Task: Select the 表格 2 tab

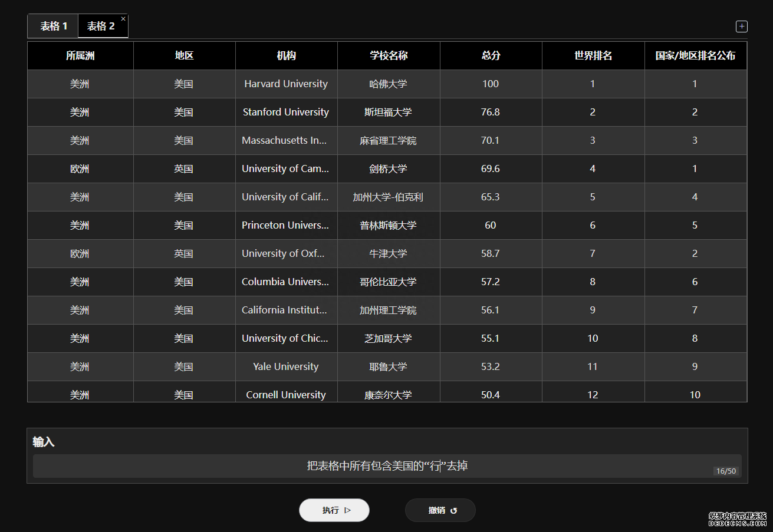Action: tap(101, 26)
